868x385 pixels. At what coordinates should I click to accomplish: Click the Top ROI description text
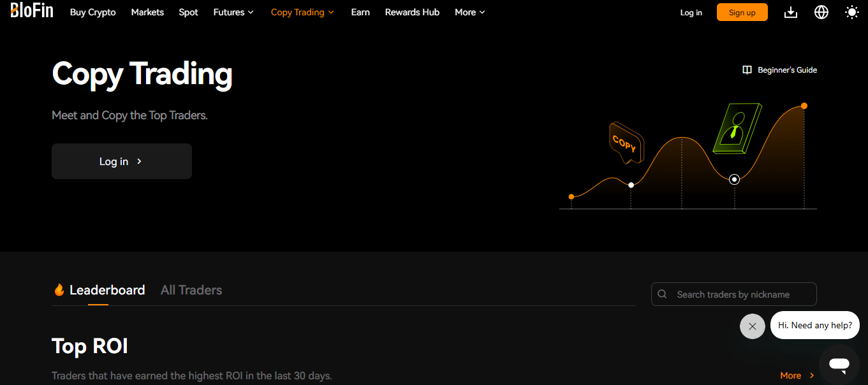[x=192, y=375]
